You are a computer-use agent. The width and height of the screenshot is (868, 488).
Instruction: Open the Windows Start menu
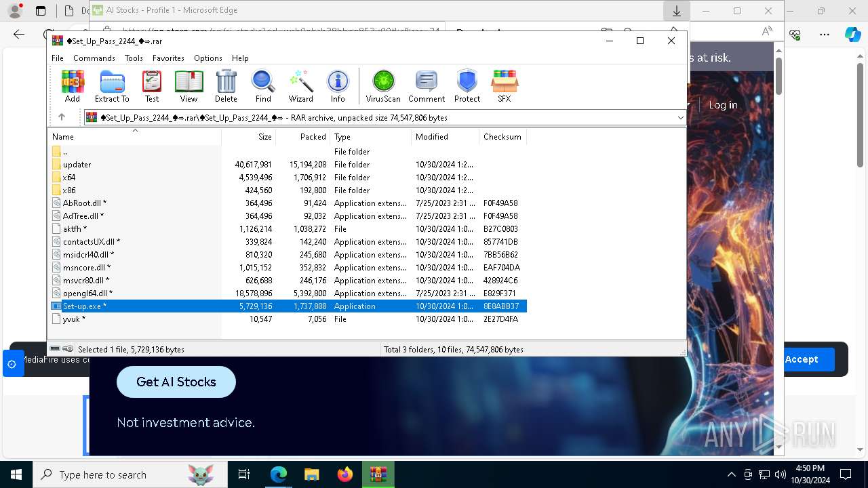pyautogui.click(x=16, y=474)
